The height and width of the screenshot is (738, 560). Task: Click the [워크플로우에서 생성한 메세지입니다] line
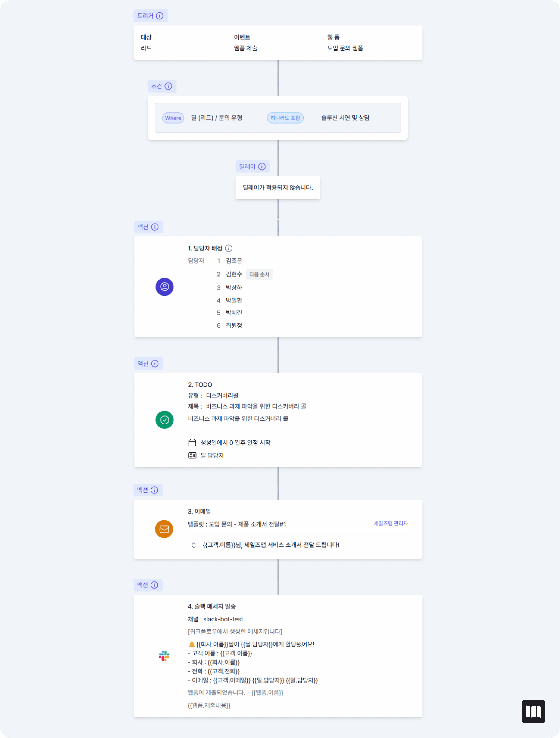[235, 632]
